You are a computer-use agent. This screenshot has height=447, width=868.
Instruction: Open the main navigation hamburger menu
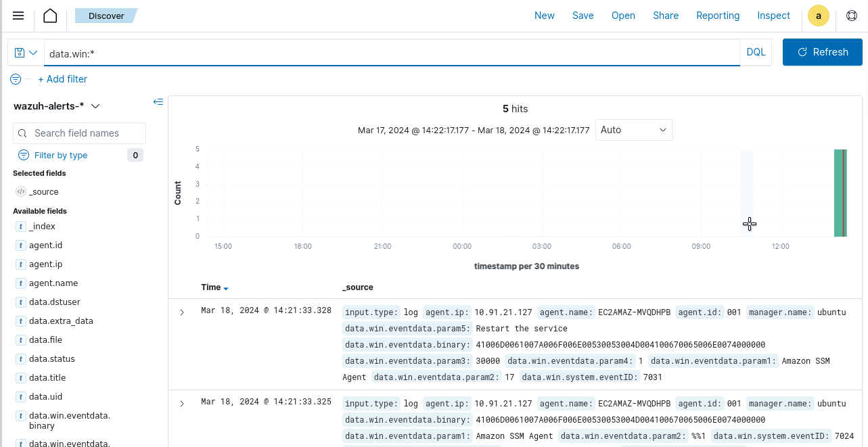pyautogui.click(x=18, y=16)
